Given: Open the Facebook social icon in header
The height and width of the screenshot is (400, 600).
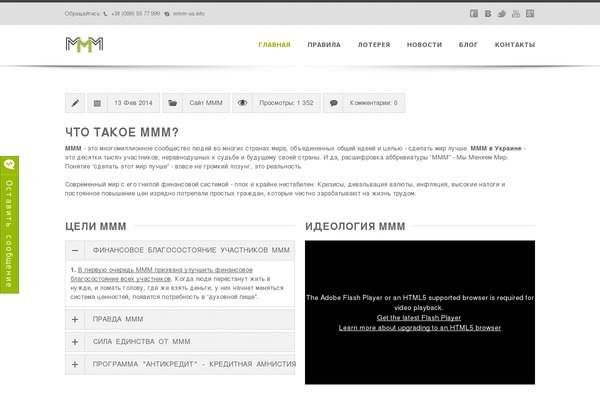Looking at the screenshot, I should (x=474, y=14).
